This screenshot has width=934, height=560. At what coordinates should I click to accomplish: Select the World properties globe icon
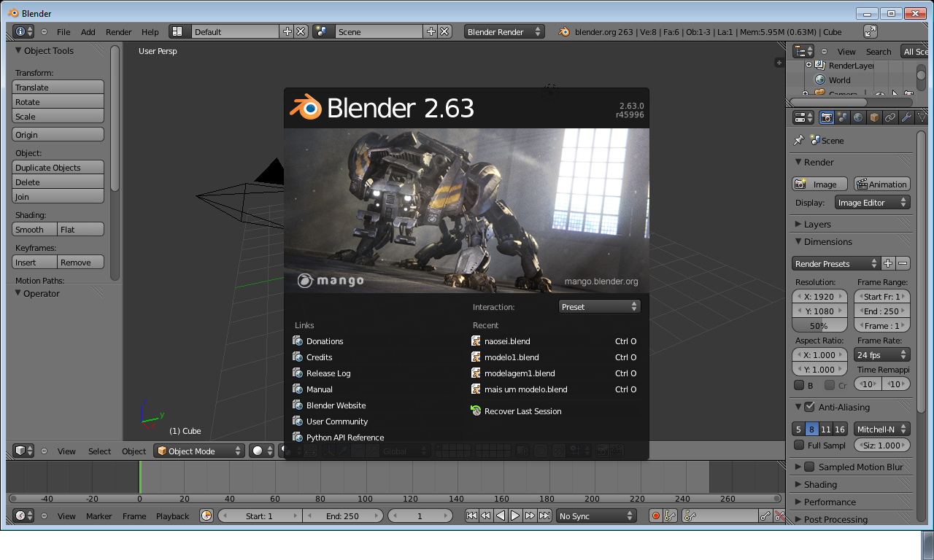pyautogui.click(x=858, y=117)
